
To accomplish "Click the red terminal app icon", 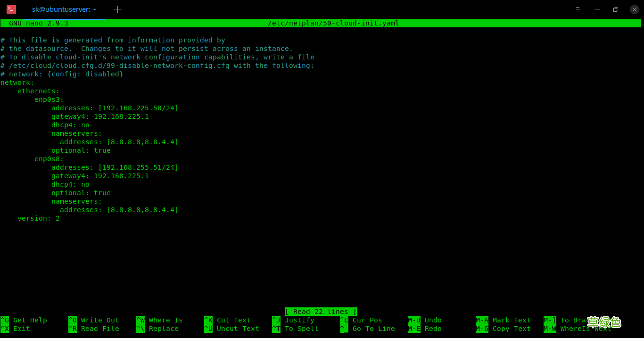I will pyautogui.click(x=11, y=9).
